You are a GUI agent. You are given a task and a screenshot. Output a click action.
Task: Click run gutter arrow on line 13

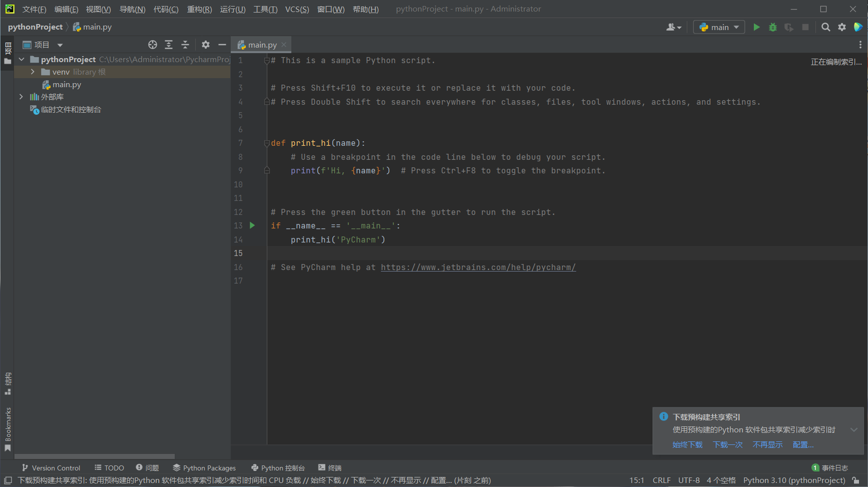(x=252, y=225)
